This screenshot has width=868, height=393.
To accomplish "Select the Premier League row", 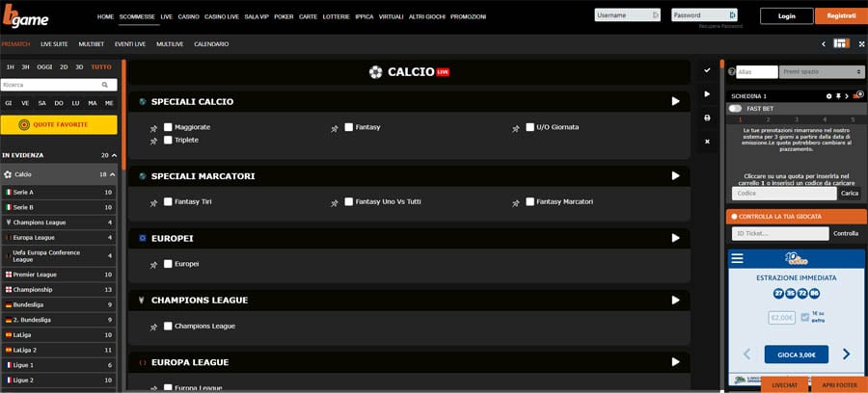I will coord(59,275).
